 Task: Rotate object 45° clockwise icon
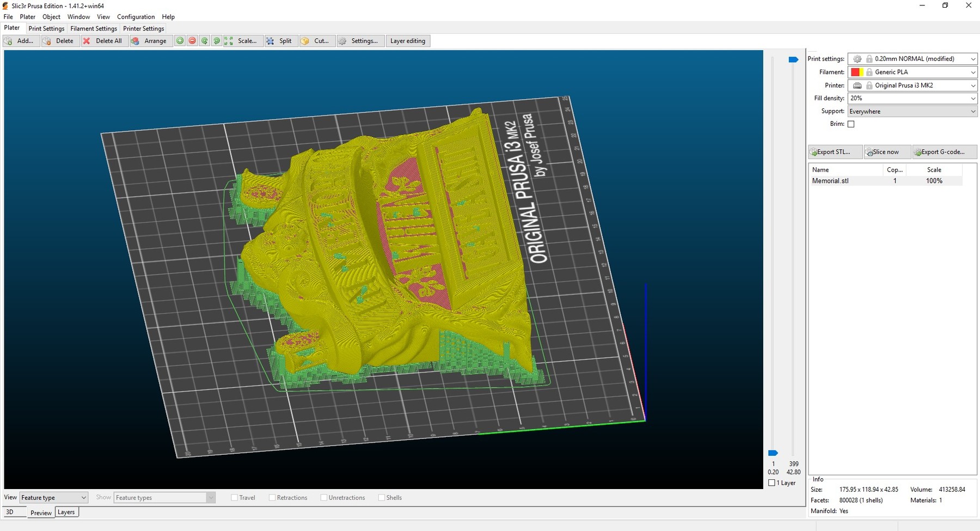[217, 41]
